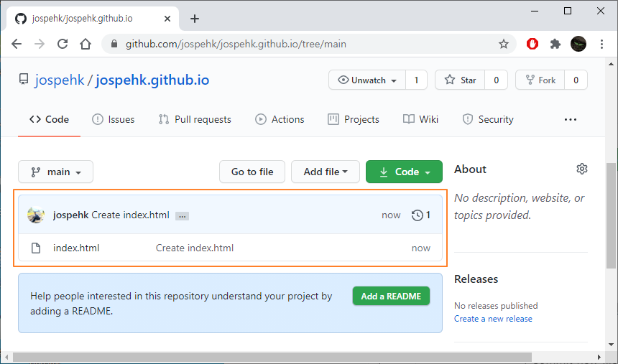
Task: Open the browser home page icon
Action: (x=85, y=44)
